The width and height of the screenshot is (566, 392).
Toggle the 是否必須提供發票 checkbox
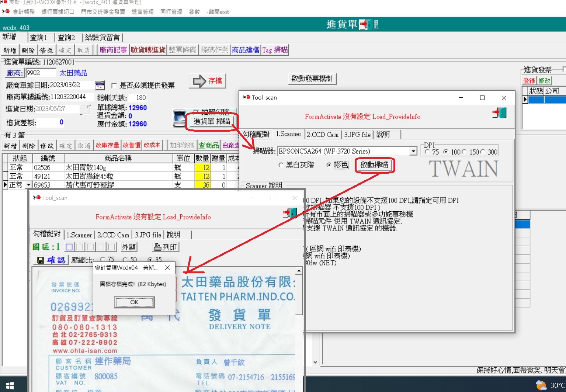point(114,86)
